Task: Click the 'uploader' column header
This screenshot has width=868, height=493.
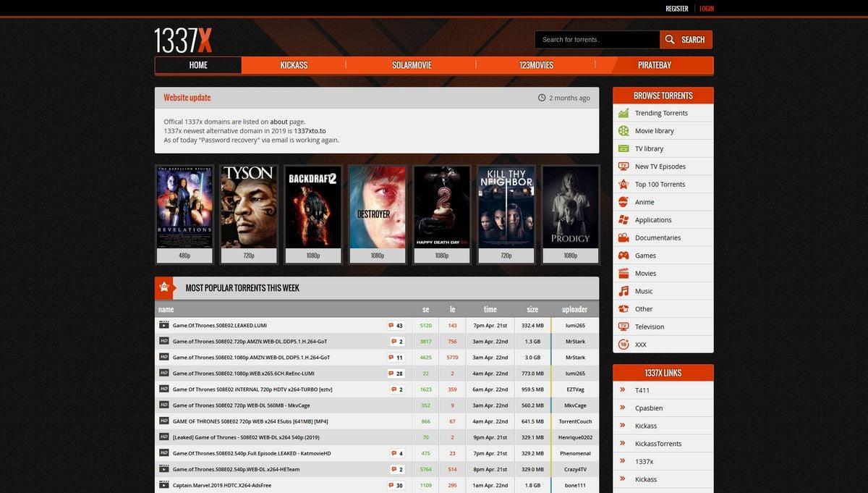Action: 575,309
